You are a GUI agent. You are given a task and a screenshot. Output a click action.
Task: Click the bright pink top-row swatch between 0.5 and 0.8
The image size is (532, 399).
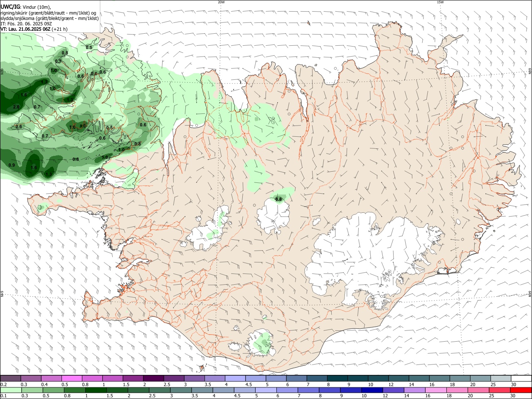[71, 379]
